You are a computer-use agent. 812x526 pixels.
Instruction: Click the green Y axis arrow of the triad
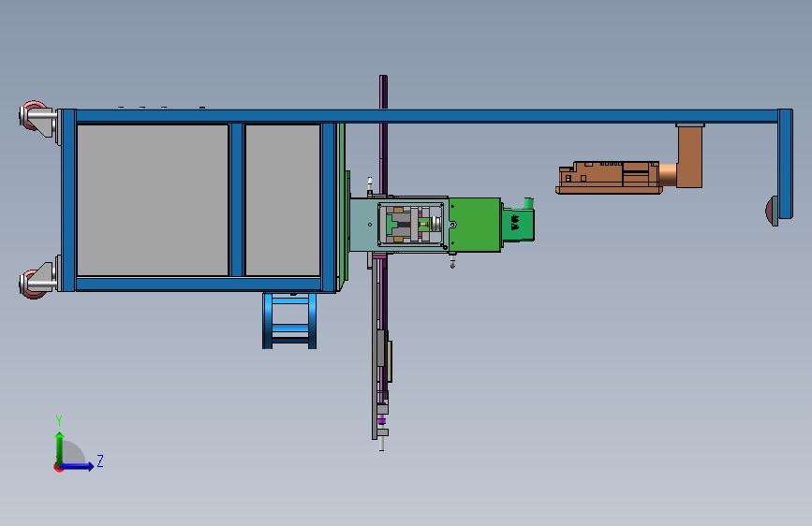point(60,447)
